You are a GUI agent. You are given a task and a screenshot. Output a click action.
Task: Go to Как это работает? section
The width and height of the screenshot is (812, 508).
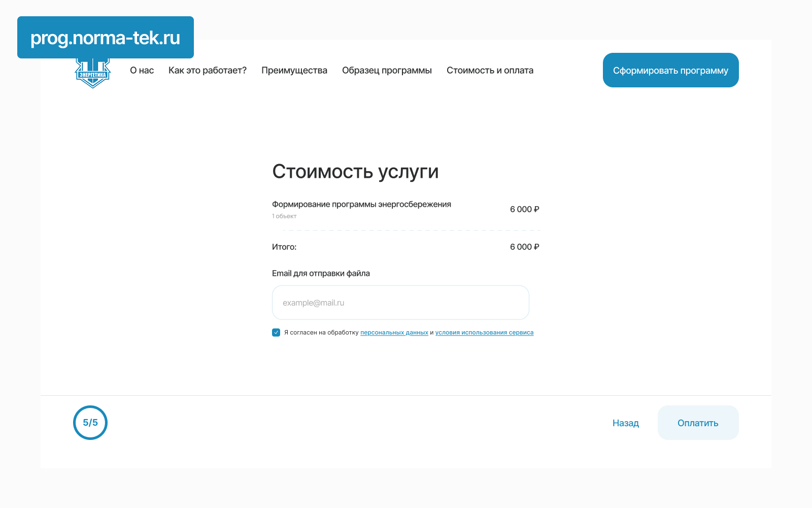(207, 71)
